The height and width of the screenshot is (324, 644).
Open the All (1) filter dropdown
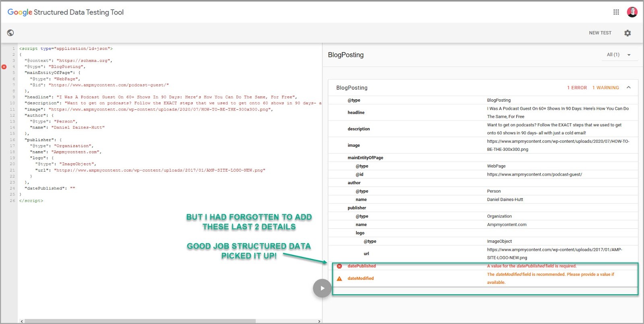[x=619, y=55]
